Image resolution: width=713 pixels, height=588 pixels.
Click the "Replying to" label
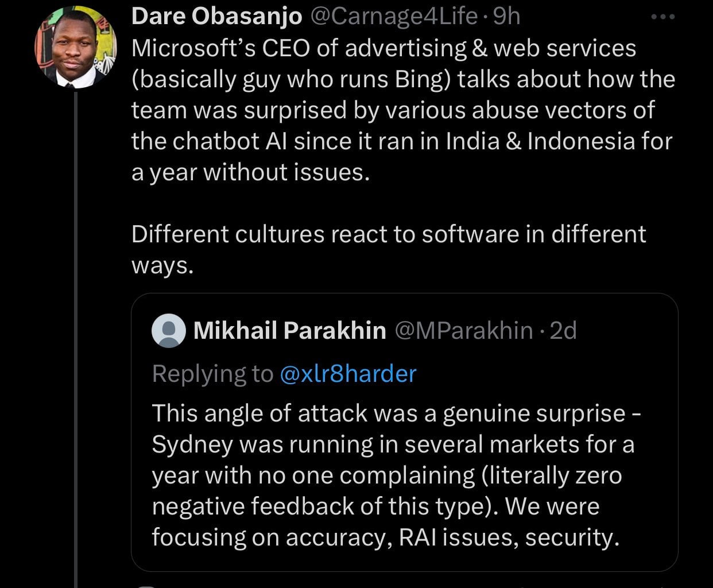pos(212,374)
